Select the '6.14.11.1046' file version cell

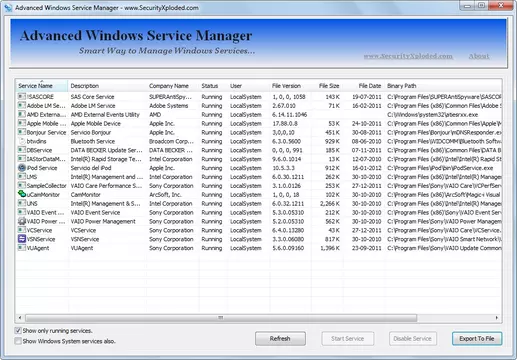pos(289,115)
